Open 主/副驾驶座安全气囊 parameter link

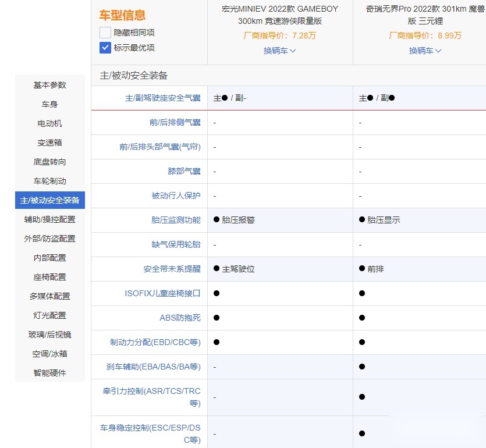point(163,98)
